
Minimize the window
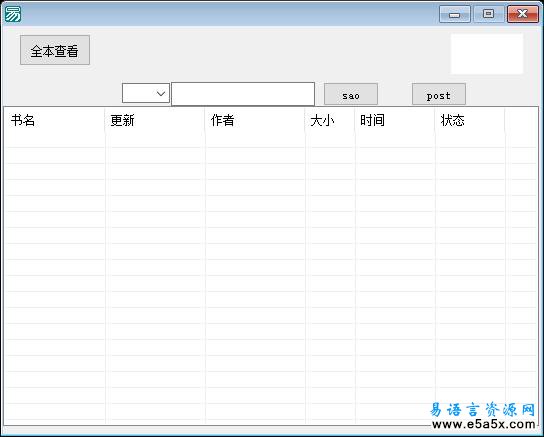point(454,14)
